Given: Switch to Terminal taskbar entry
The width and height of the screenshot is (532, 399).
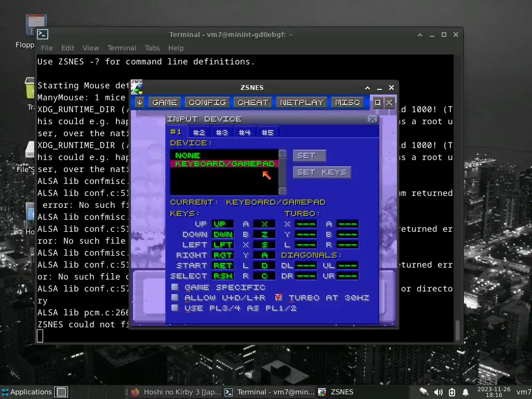Looking at the screenshot, I should click(270, 392).
